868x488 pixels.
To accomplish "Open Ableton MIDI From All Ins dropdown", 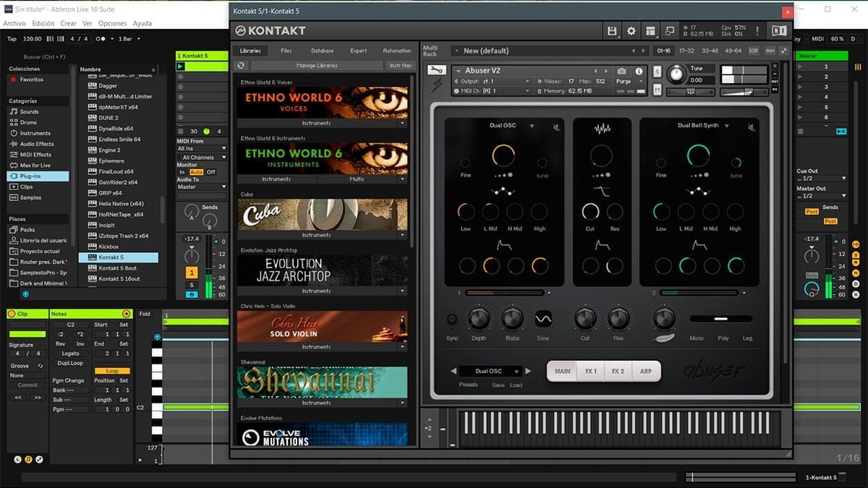I will coord(202,148).
